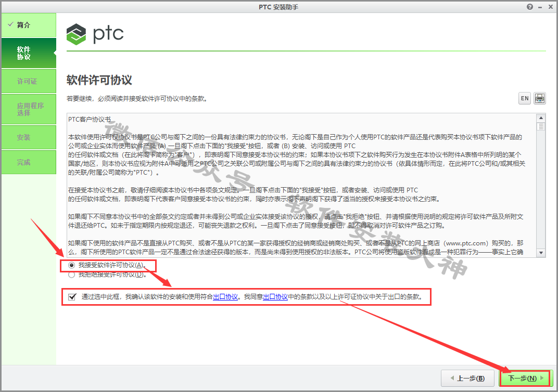Click the license scrollbar thumb

click(541, 126)
